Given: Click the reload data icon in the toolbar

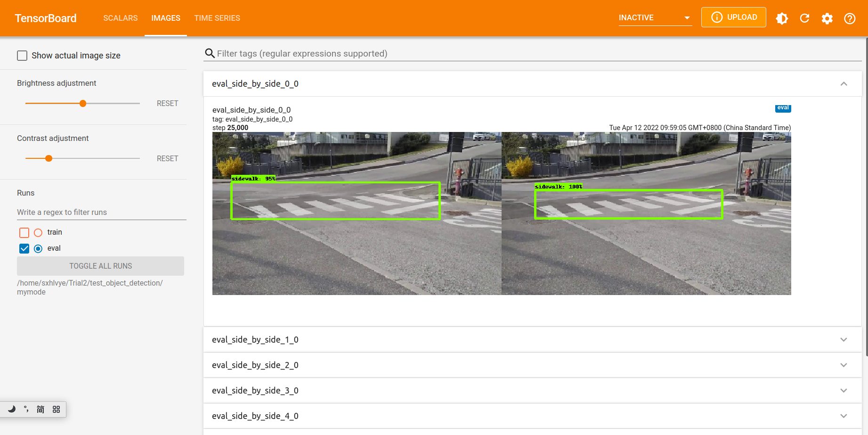Looking at the screenshot, I should (804, 18).
